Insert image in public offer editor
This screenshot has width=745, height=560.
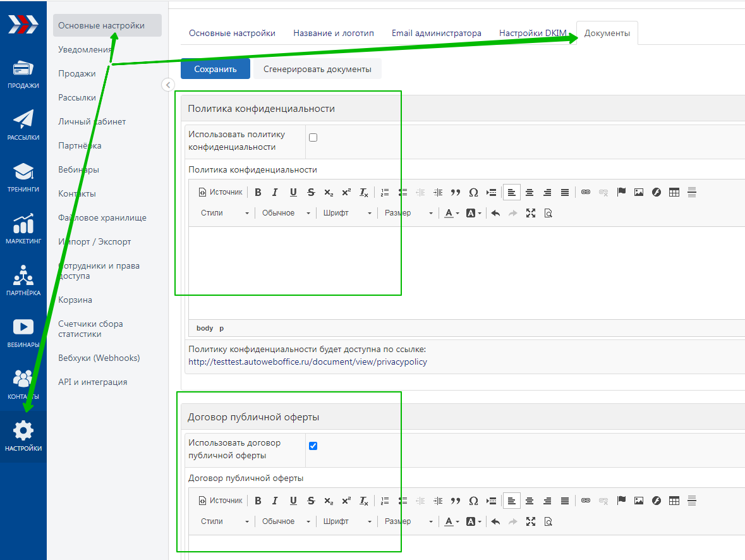(x=639, y=501)
